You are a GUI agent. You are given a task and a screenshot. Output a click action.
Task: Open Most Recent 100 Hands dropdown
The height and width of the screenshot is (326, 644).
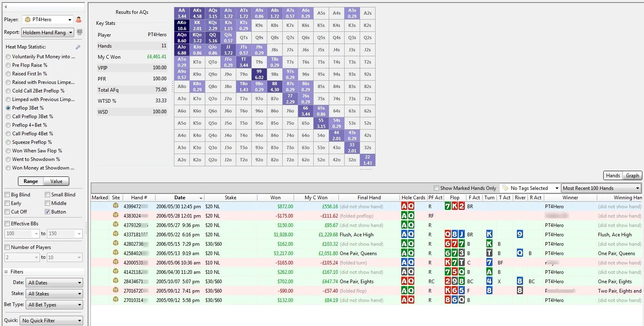click(601, 188)
